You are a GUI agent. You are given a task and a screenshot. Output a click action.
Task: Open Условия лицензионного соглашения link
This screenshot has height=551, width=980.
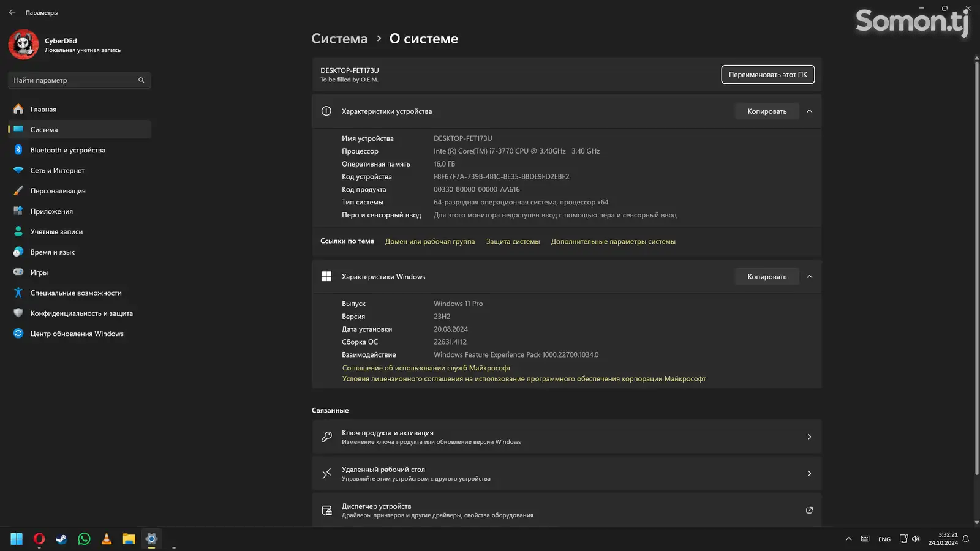pos(524,379)
